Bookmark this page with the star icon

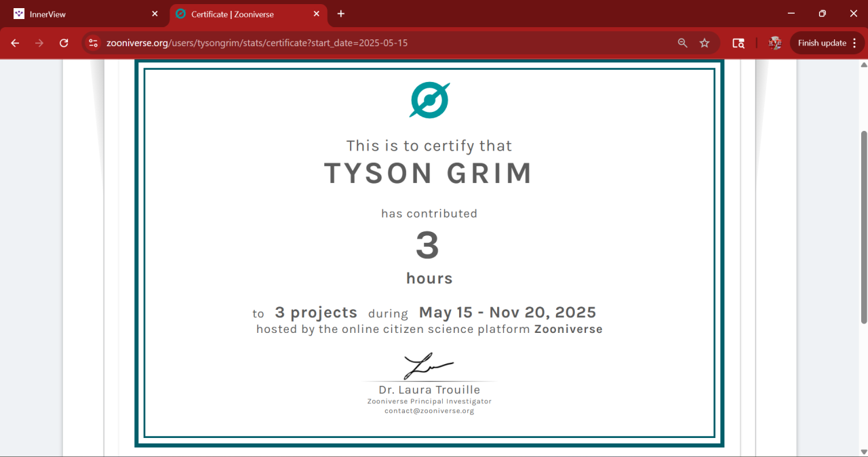[x=705, y=43]
